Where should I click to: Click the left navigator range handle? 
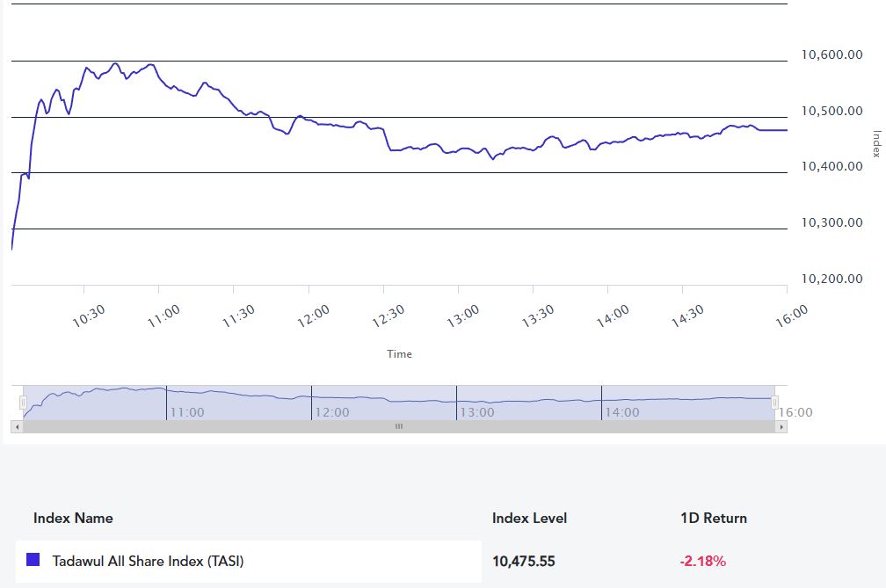point(24,403)
